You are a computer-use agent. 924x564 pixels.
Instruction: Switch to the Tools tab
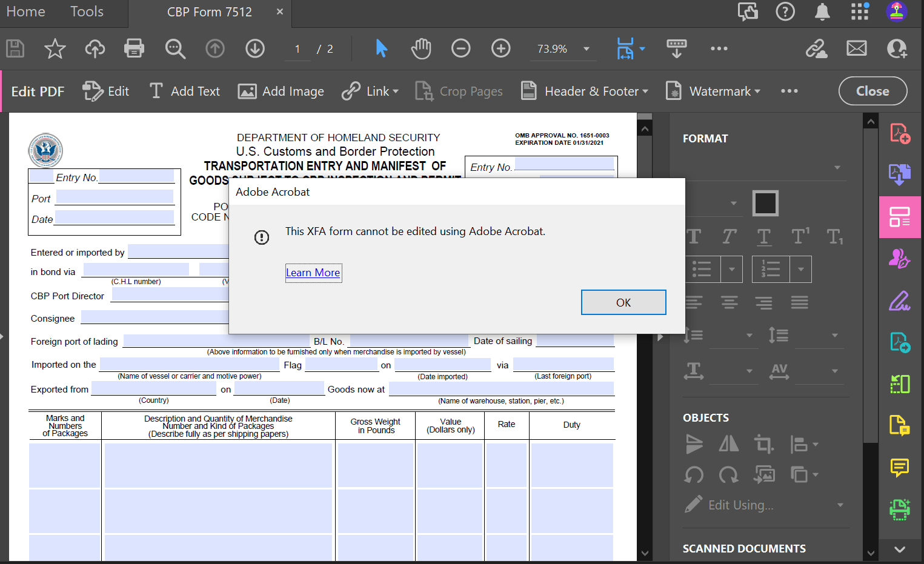coord(87,11)
